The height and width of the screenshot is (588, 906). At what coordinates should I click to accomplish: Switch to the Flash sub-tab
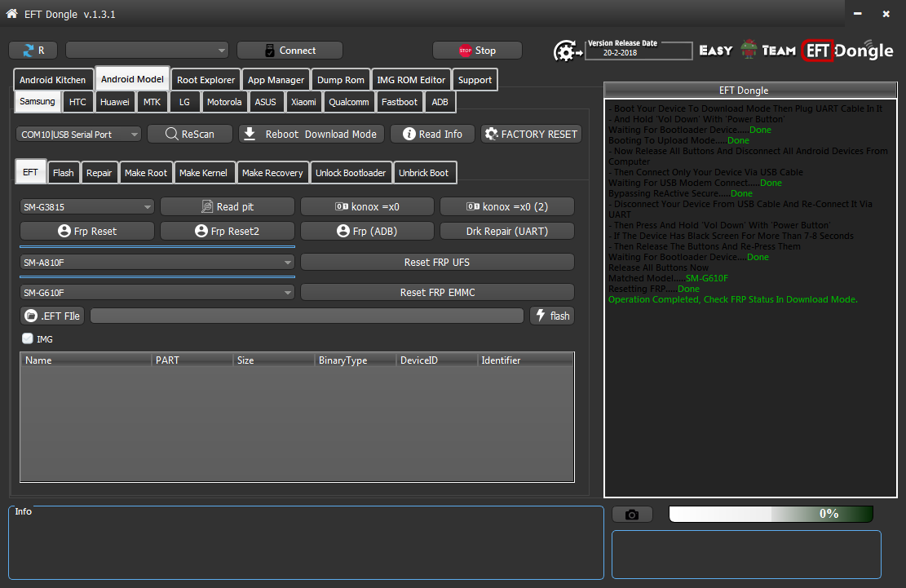pos(63,173)
